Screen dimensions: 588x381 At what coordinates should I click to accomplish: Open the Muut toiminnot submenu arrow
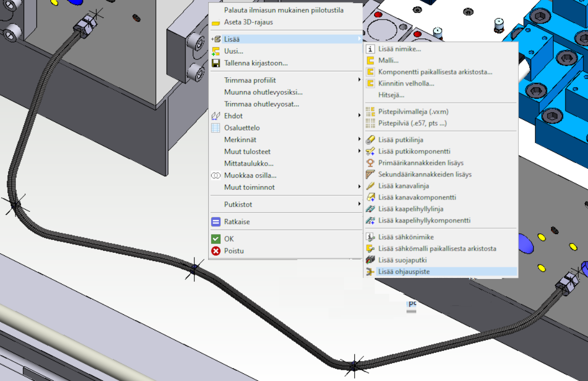[x=359, y=187]
